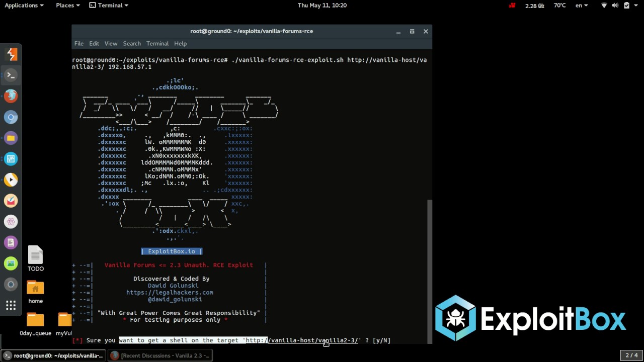Click the 192.168.57.1 IP address text
Viewport: 644px width, 362px height.
129,67
